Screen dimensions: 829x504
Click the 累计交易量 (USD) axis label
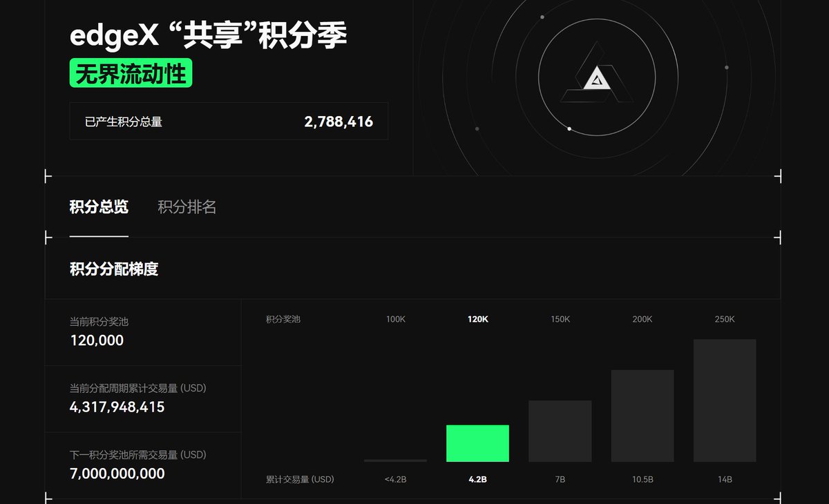[300, 479]
